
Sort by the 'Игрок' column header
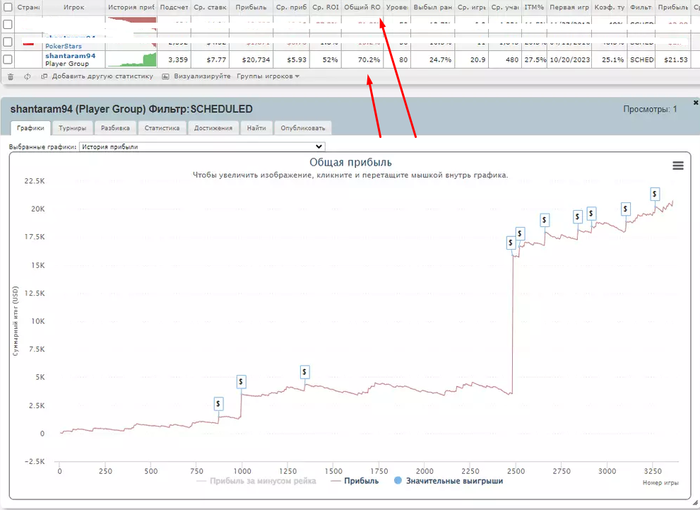(x=74, y=7)
